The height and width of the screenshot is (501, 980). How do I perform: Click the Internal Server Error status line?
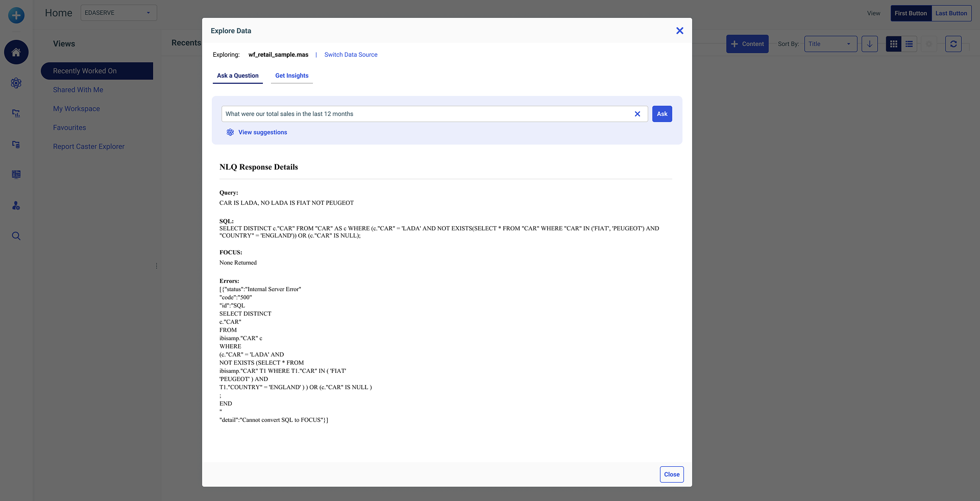tap(260, 289)
